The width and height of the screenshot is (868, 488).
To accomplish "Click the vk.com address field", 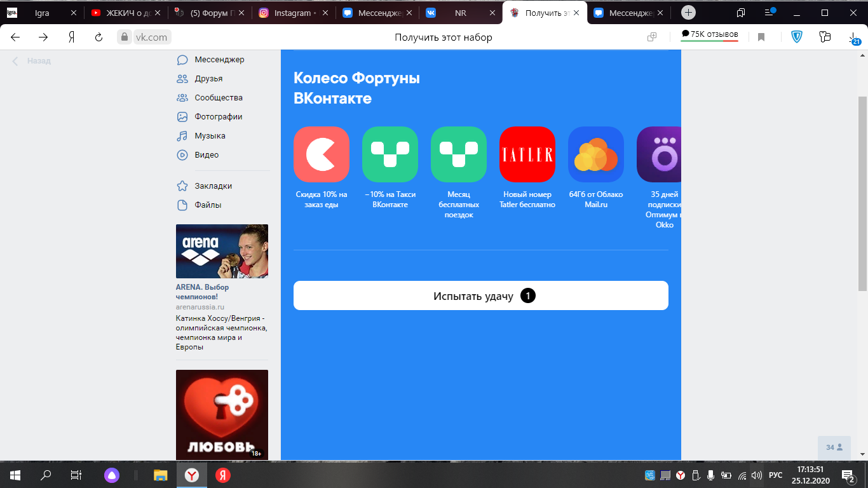I will (x=151, y=37).
